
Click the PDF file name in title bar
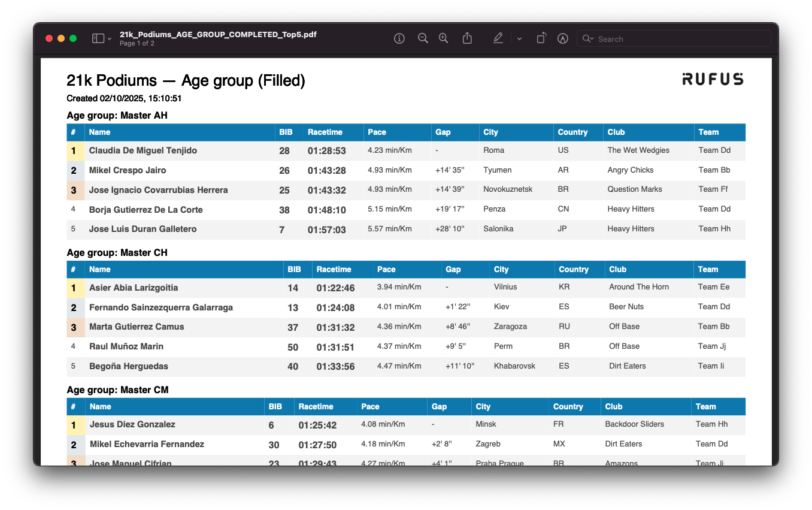coord(218,35)
